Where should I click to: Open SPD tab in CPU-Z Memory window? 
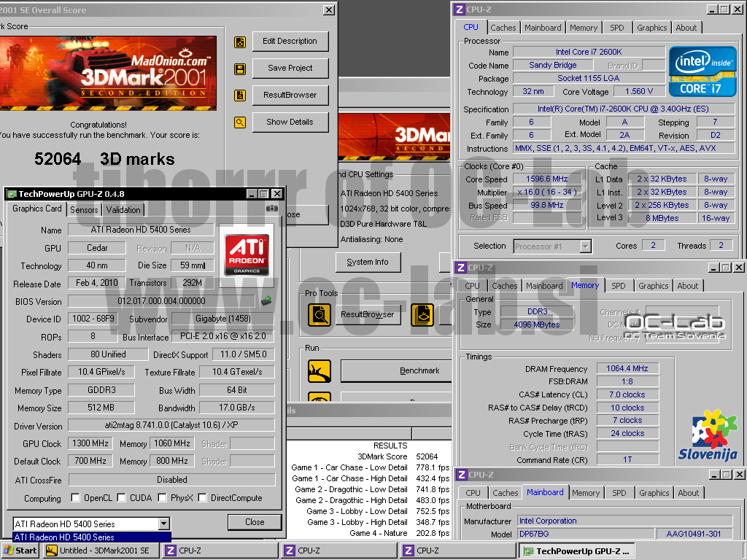point(619,286)
